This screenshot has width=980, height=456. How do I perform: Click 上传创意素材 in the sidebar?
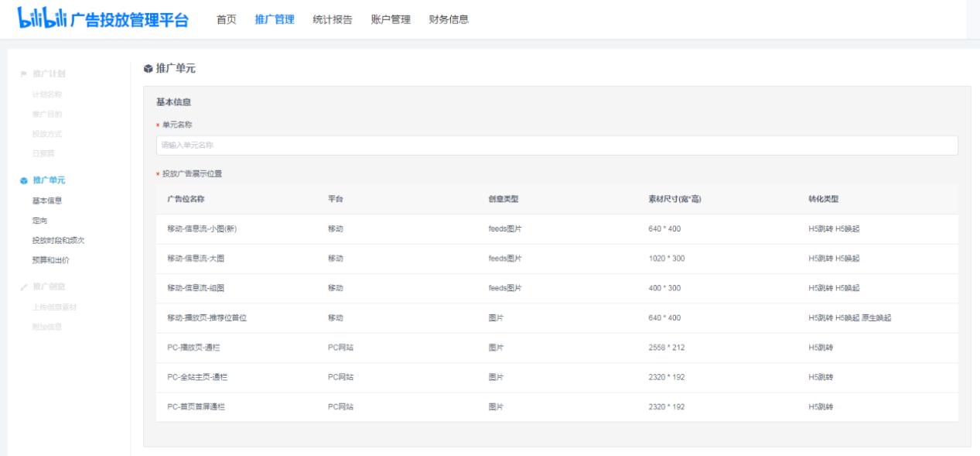tap(54, 307)
